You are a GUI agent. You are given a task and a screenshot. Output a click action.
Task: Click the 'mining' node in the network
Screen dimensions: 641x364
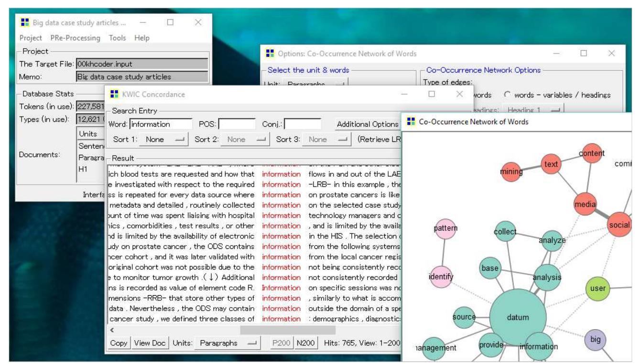click(x=511, y=172)
